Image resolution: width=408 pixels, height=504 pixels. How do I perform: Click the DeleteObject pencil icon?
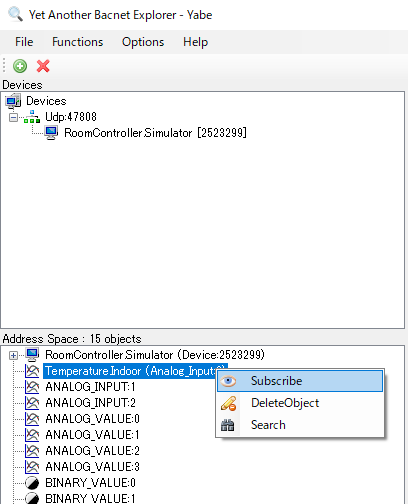tap(228, 403)
